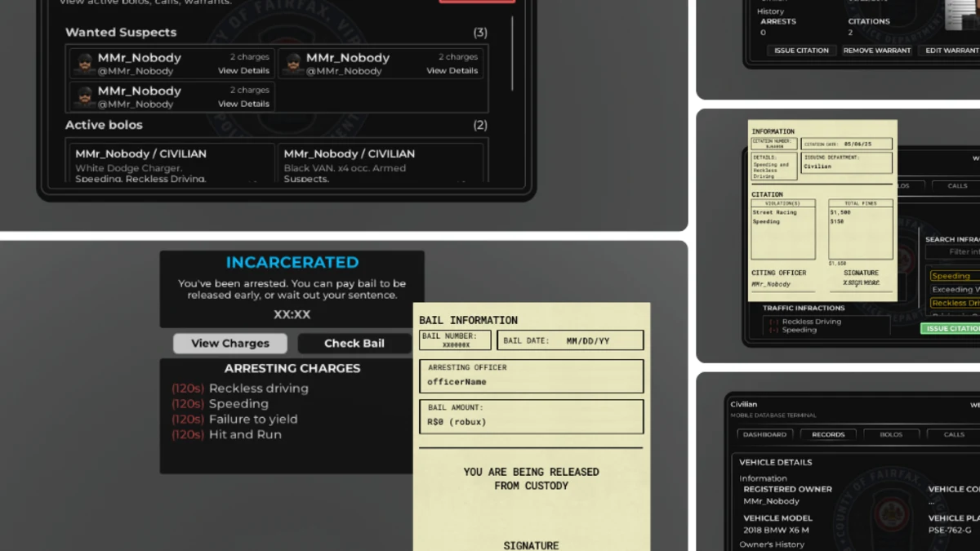Image resolution: width=980 pixels, height=551 pixels.
Task: Open the View Charges tab
Action: (x=230, y=344)
